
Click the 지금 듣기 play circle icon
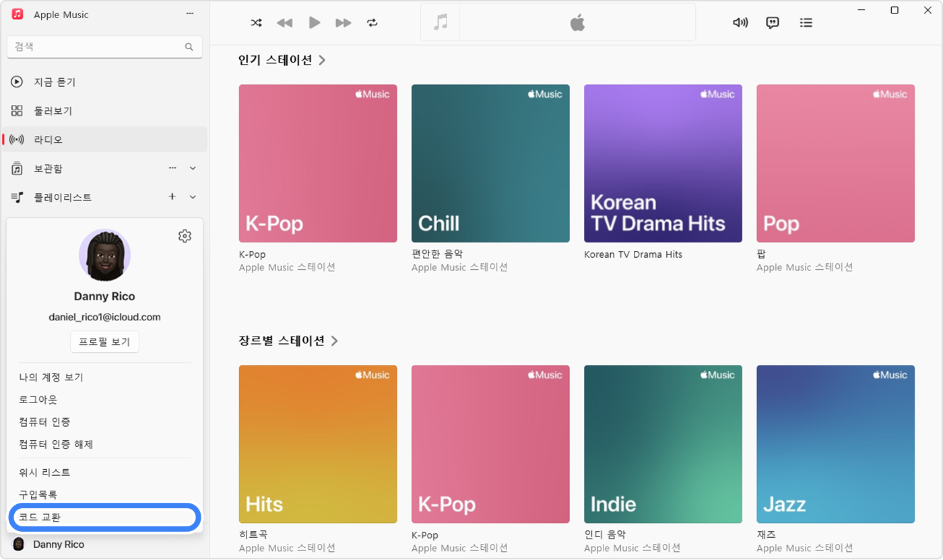coord(18,82)
